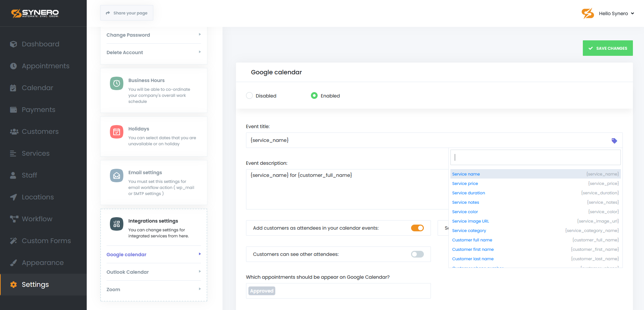
Task: Insert the Service color keyword
Action: point(535,211)
